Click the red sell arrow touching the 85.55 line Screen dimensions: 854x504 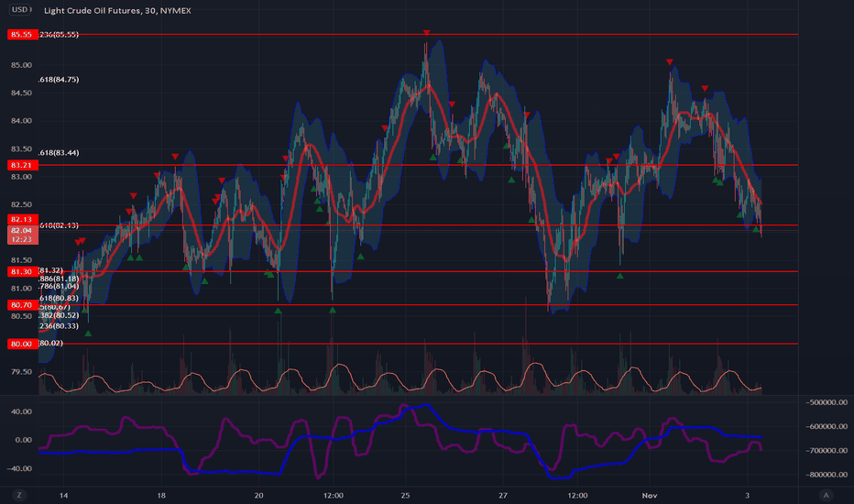click(426, 33)
